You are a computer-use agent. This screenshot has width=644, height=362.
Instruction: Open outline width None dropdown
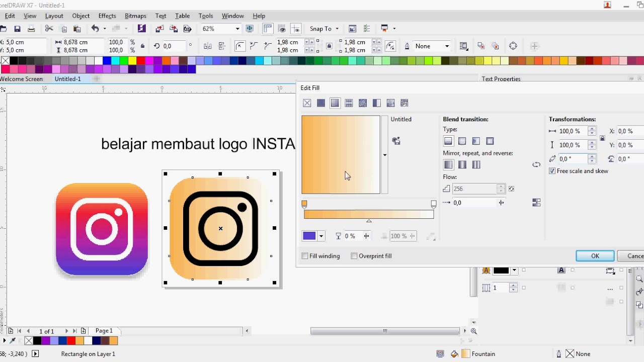coord(446,46)
